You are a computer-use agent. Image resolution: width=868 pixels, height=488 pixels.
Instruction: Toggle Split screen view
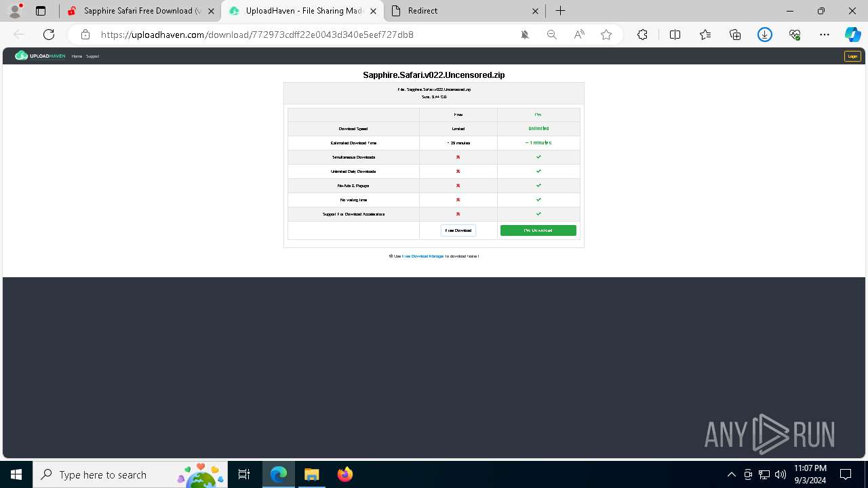[x=675, y=35]
